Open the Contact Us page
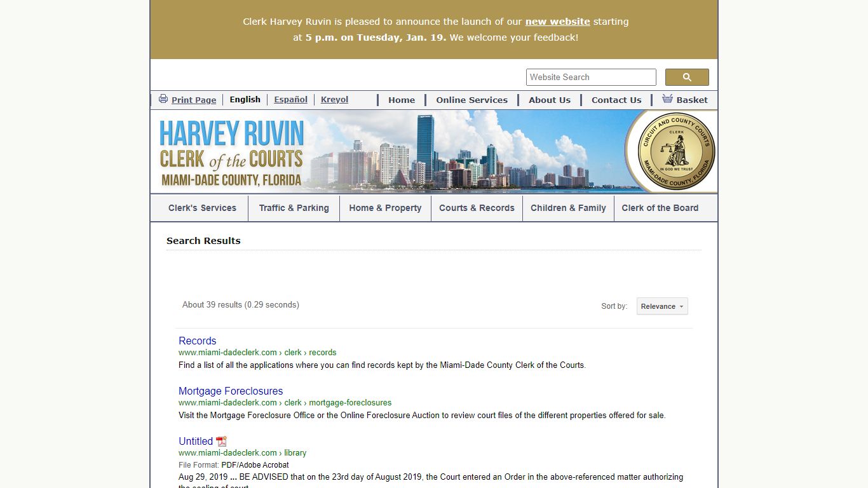 616,100
